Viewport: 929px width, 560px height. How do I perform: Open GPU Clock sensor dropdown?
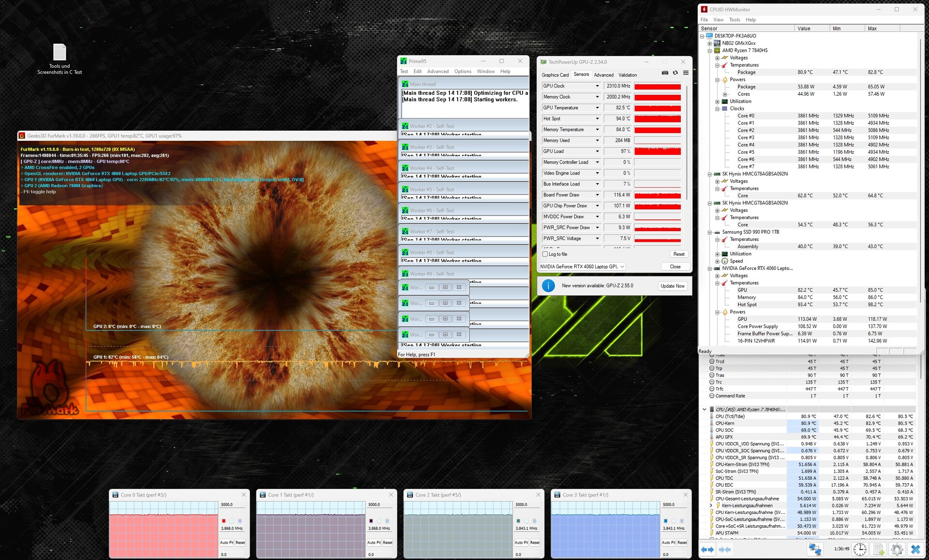(597, 86)
